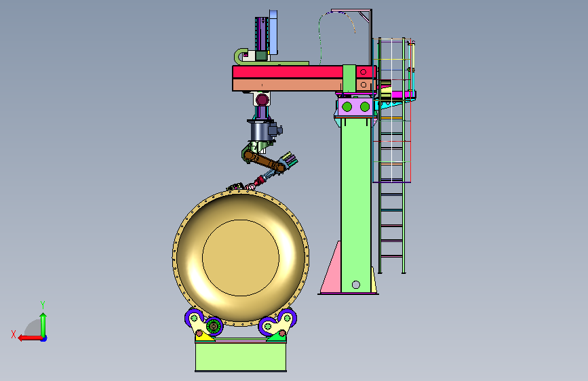Select the lower round hole on salmon beam end

click(363, 85)
